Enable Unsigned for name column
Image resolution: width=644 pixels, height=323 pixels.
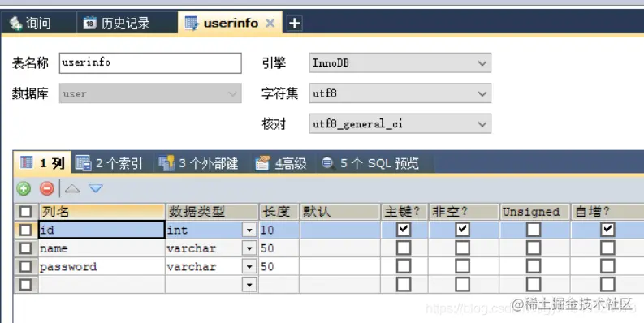coord(534,248)
